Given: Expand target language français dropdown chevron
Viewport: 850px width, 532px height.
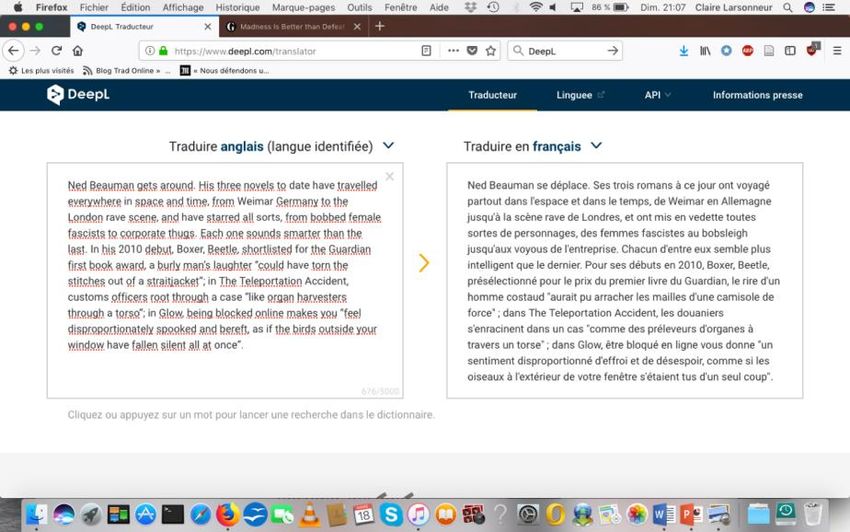Looking at the screenshot, I should 596,145.
